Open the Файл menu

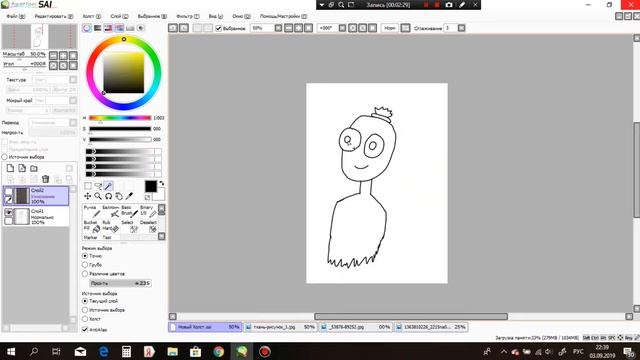16,16
